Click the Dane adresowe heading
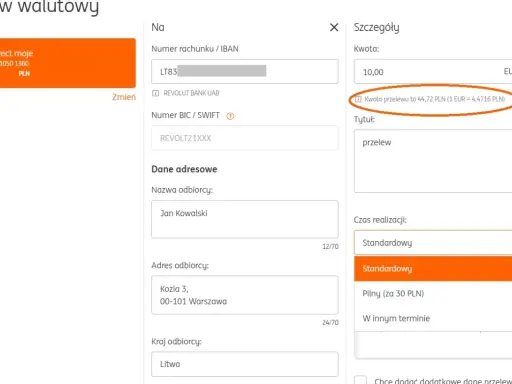 (184, 169)
